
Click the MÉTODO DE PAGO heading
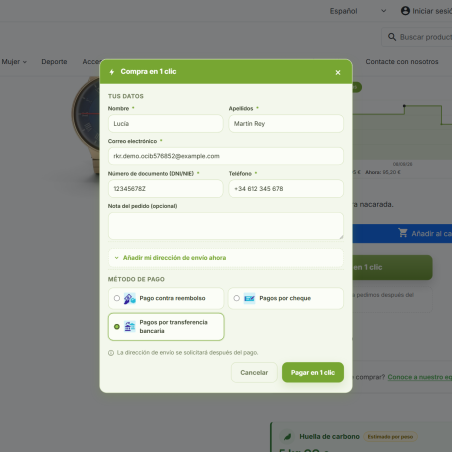(x=136, y=279)
